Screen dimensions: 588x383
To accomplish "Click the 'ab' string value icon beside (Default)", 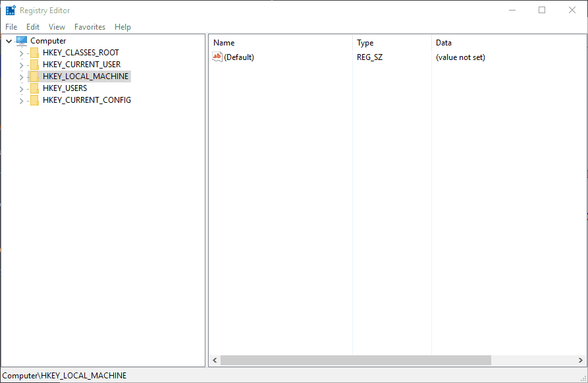I will 217,57.
